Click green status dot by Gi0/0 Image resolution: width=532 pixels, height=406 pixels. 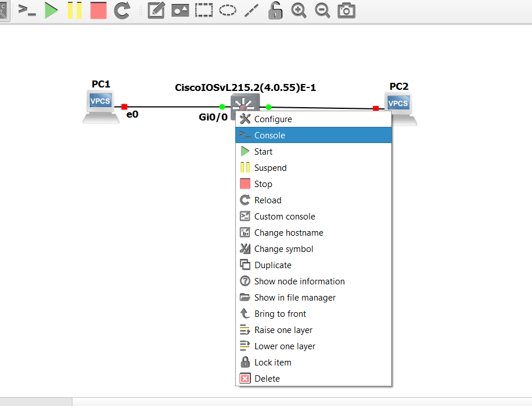pos(222,107)
